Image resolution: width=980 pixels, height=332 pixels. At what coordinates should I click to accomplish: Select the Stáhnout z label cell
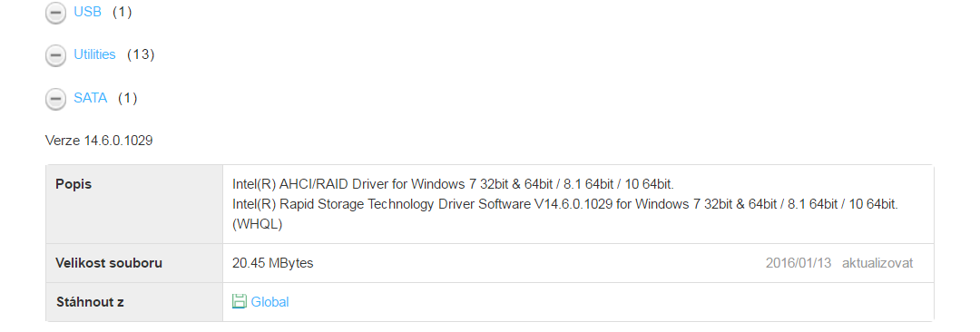tap(134, 302)
